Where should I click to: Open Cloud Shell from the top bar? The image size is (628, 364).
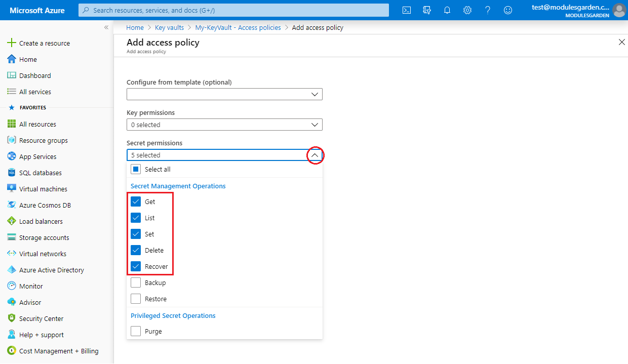(x=407, y=10)
